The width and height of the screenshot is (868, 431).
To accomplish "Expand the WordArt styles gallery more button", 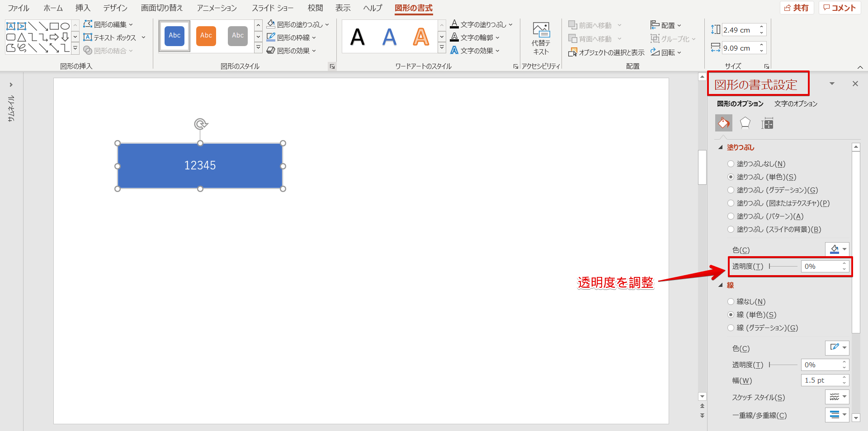I will [x=442, y=47].
